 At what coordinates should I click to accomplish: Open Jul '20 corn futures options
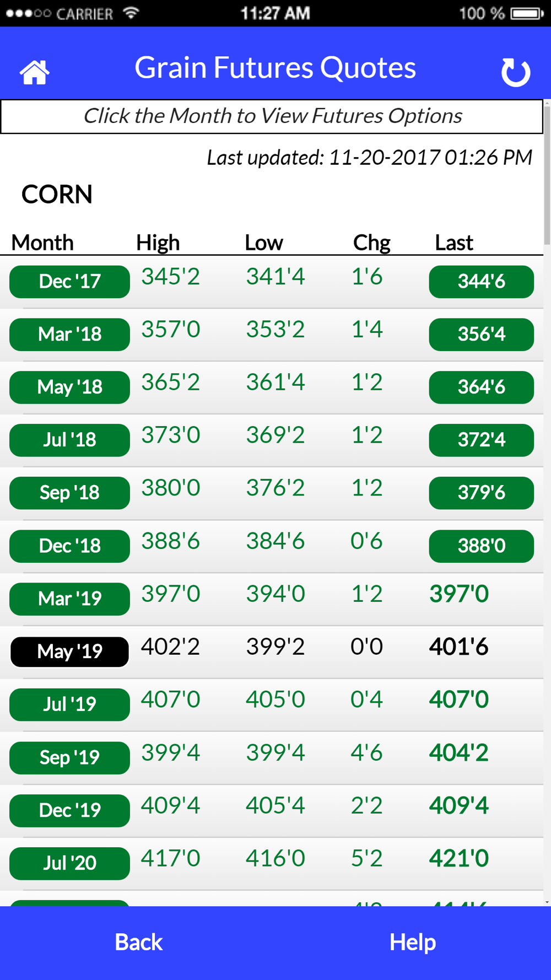click(69, 864)
